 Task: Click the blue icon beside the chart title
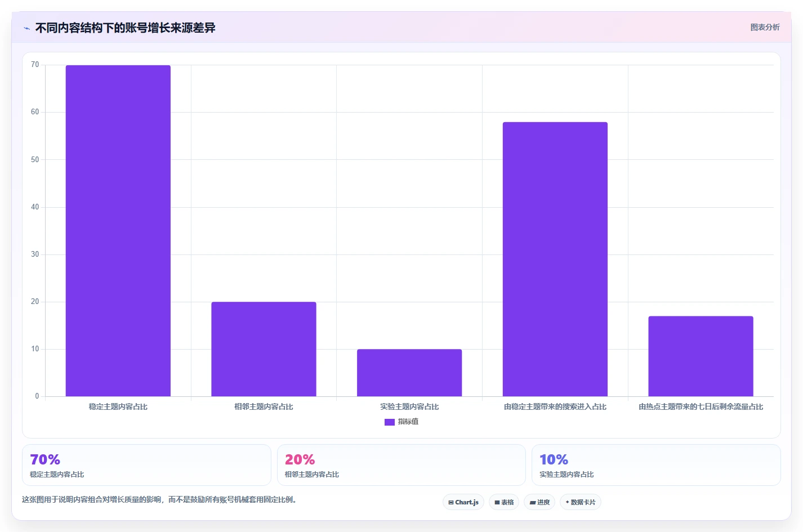click(26, 28)
